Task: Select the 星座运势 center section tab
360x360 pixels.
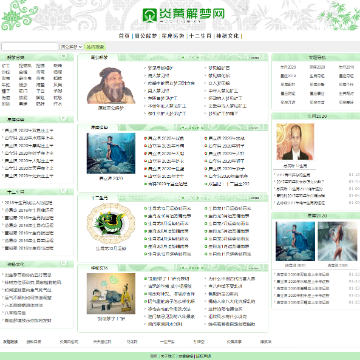Action: pos(99,127)
